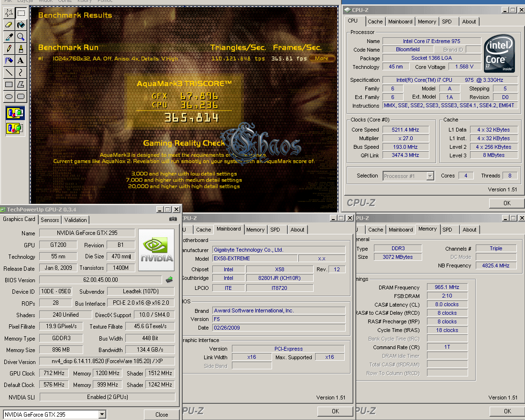This screenshot has height=420, width=525.
Task: Click the CAS# Latency value 8.0 clocks
Action: click(447, 304)
